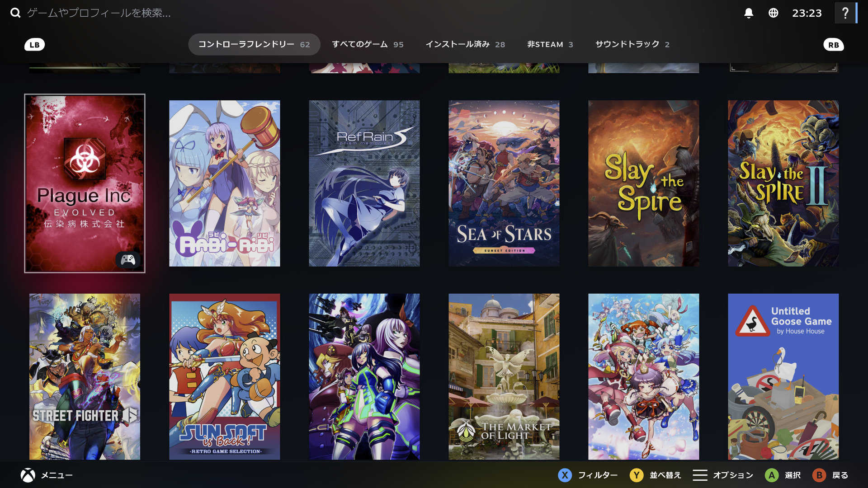Open the globe network icon
Image resolution: width=868 pixels, height=488 pixels.
[774, 13]
